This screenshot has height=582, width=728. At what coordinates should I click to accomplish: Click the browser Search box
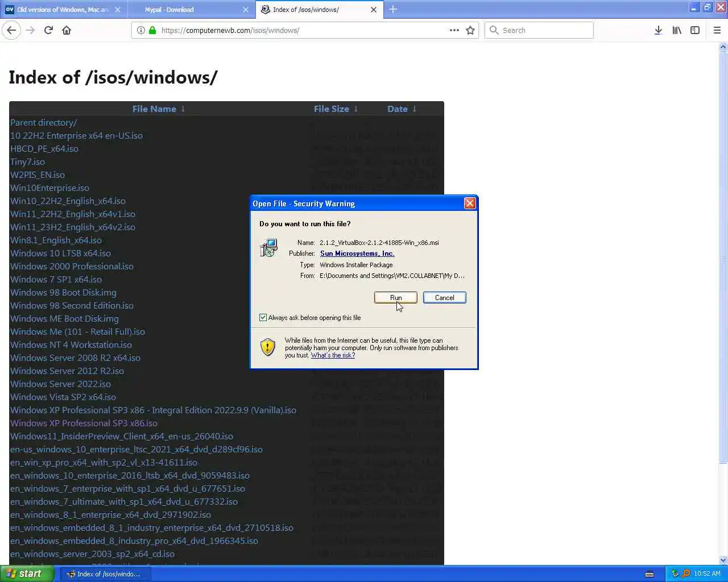tap(539, 30)
